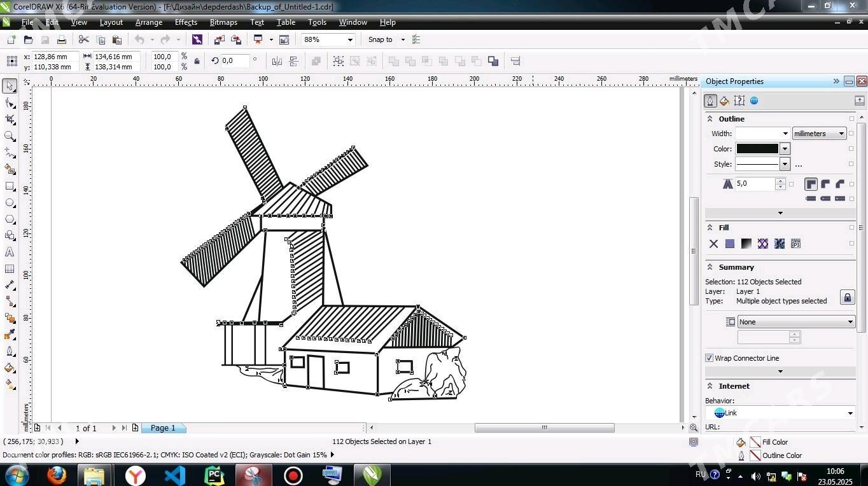Click the outline style settings ellipsis button
Image resolution: width=868 pixels, height=486 pixels.
[x=799, y=165]
